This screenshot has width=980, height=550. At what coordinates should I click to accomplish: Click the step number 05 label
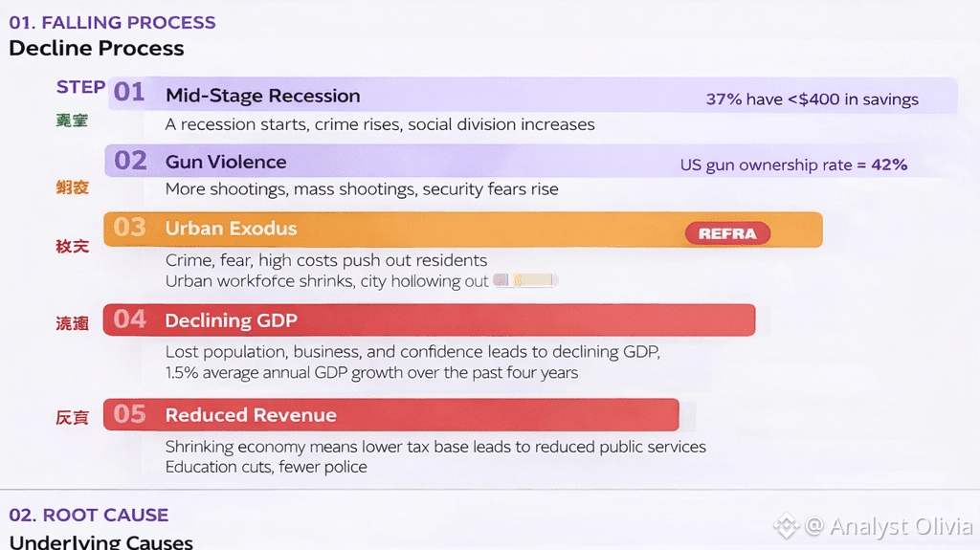click(129, 414)
